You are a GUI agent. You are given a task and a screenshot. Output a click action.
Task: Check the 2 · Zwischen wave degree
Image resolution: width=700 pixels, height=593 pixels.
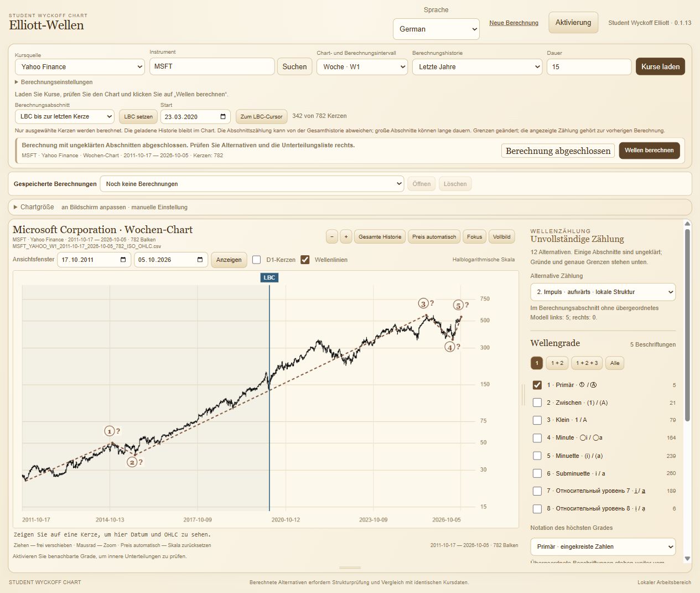(537, 403)
